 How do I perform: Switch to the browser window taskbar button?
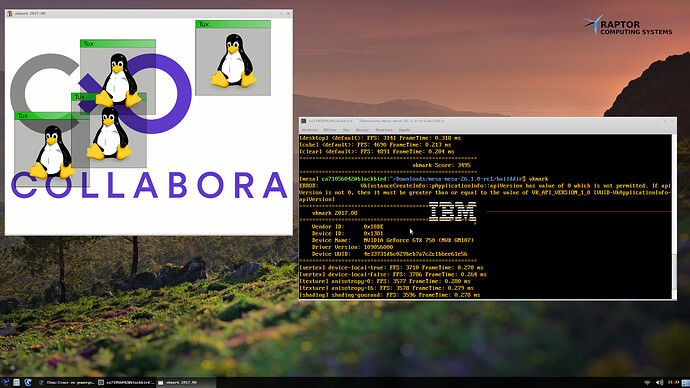tap(66, 382)
